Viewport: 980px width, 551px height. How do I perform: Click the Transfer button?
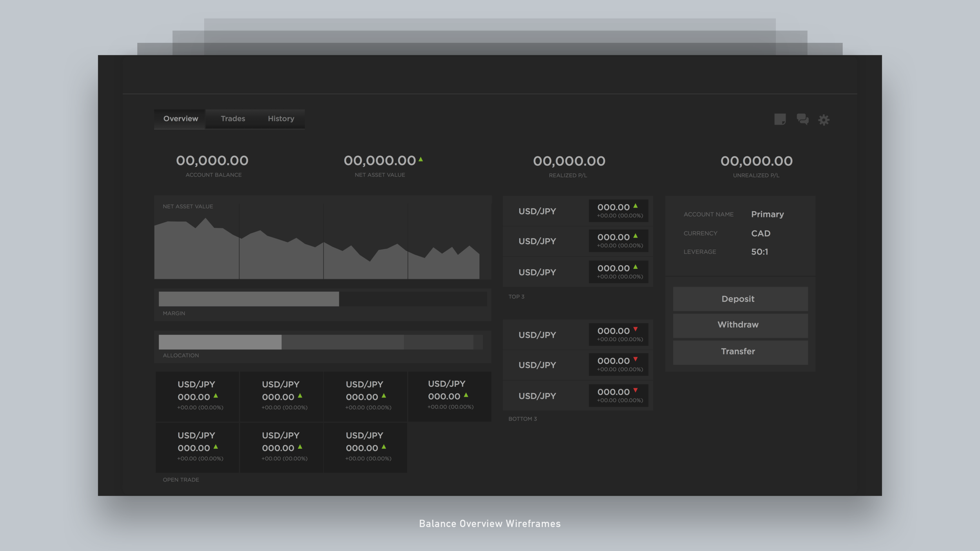(x=740, y=352)
